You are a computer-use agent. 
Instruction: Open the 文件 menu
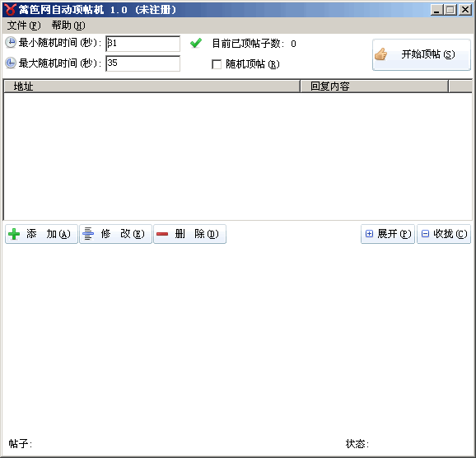tap(24, 26)
